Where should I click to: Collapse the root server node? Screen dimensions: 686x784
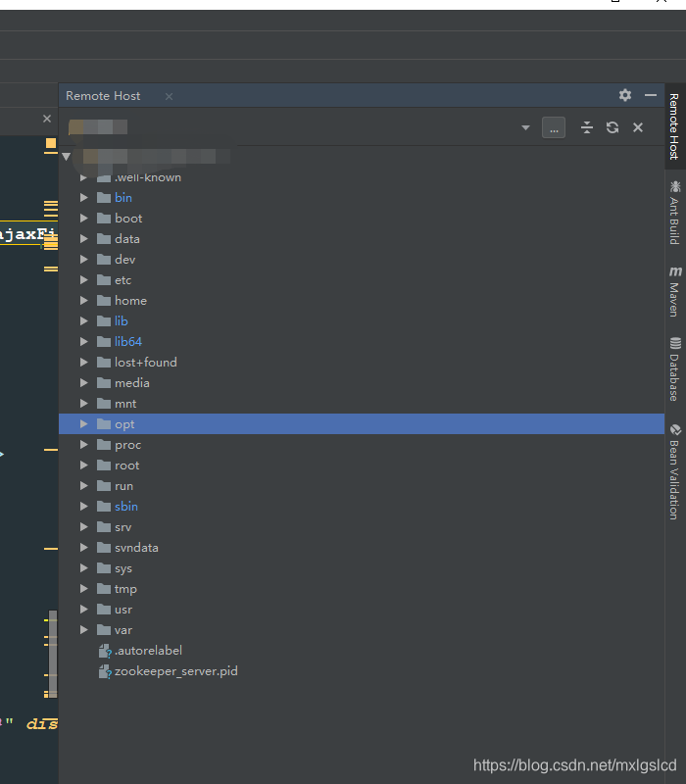[67, 157]
